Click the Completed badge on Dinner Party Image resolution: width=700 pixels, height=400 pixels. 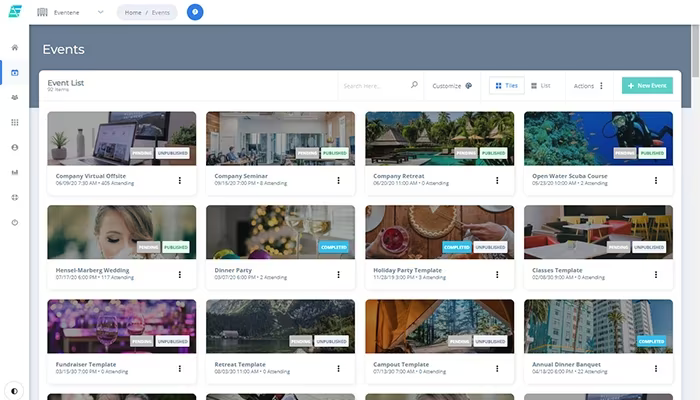point(334,247)
